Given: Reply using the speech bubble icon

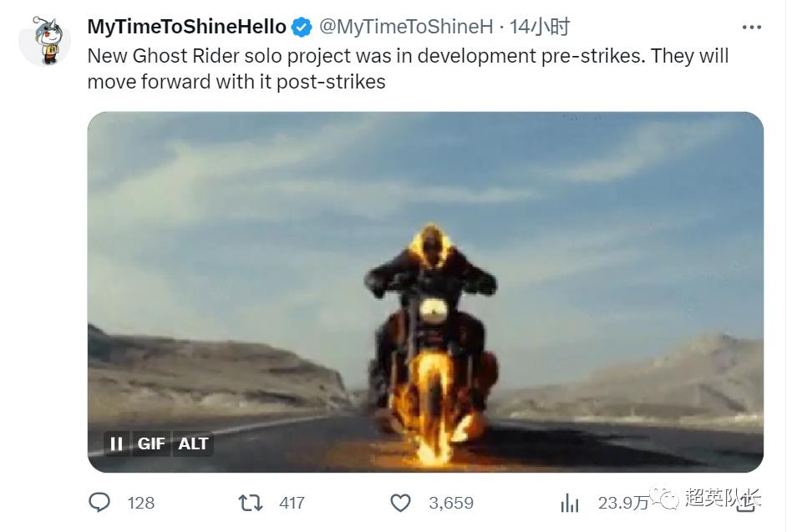Looking at the screenshot, I should point(99,503).
